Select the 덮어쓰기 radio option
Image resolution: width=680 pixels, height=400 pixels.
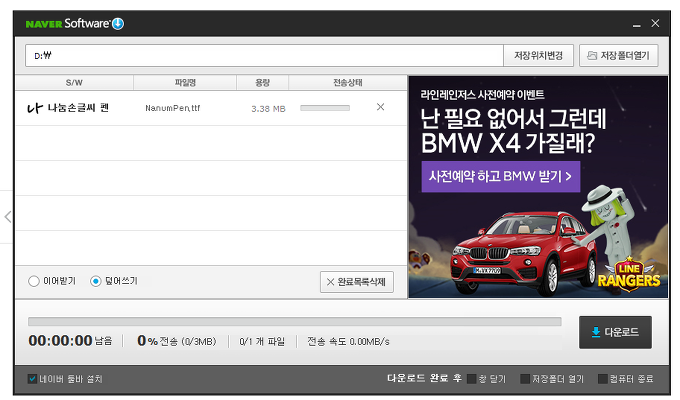[95, 281]
